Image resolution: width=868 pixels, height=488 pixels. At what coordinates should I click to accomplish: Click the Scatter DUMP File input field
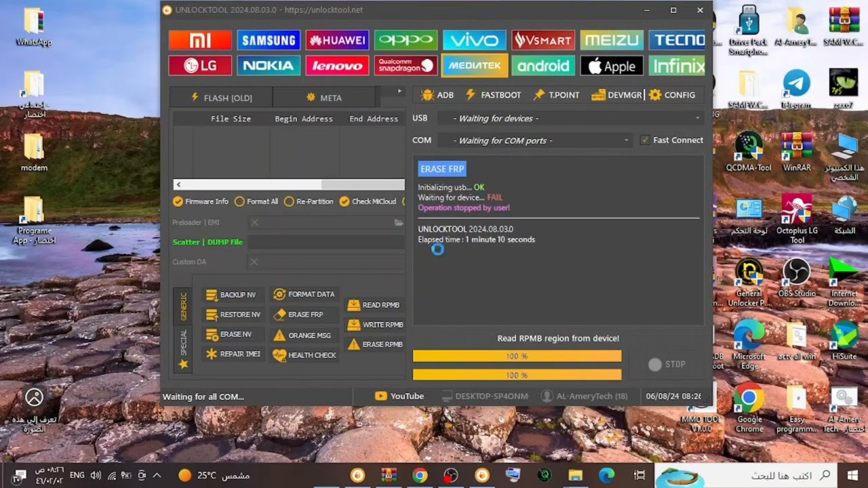tap(325, 242)
